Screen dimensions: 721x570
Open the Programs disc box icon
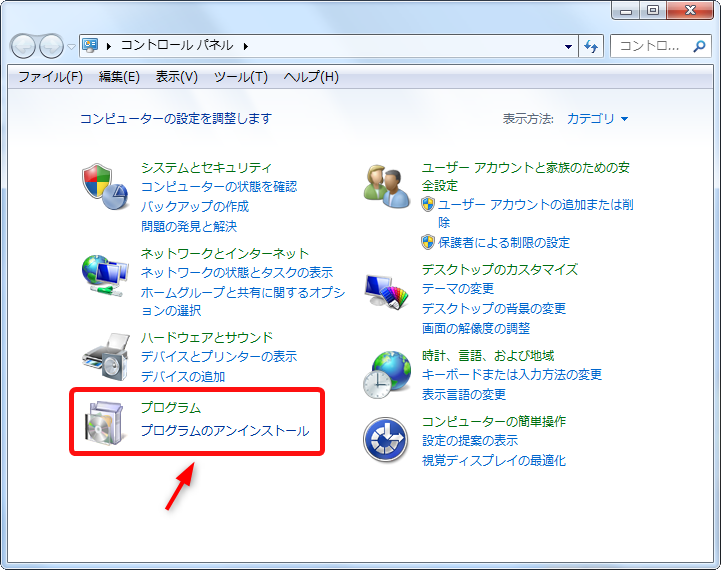click(x=105, y=423)
